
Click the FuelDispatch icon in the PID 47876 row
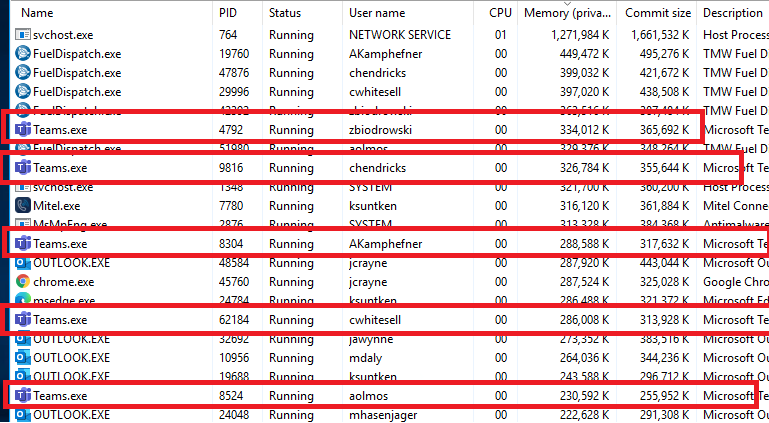click(x=23, y=73)
